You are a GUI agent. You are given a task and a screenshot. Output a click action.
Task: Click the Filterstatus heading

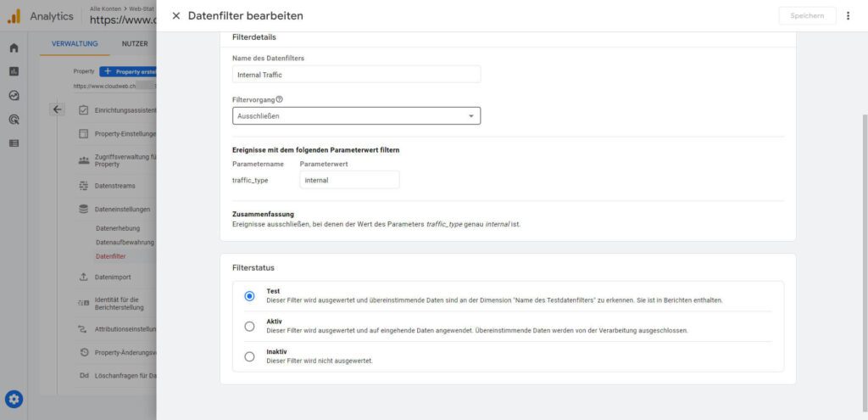coord(253,267)
